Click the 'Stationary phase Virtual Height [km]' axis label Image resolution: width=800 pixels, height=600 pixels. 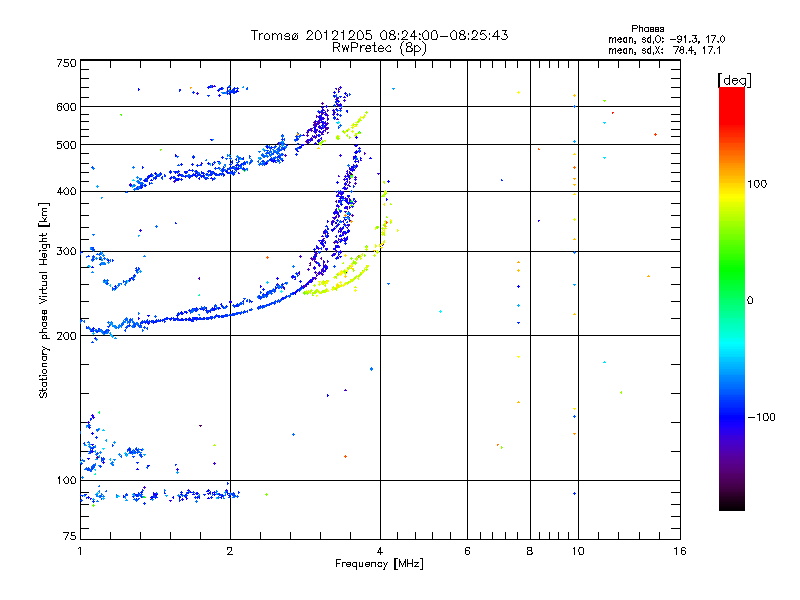[44, 301]
